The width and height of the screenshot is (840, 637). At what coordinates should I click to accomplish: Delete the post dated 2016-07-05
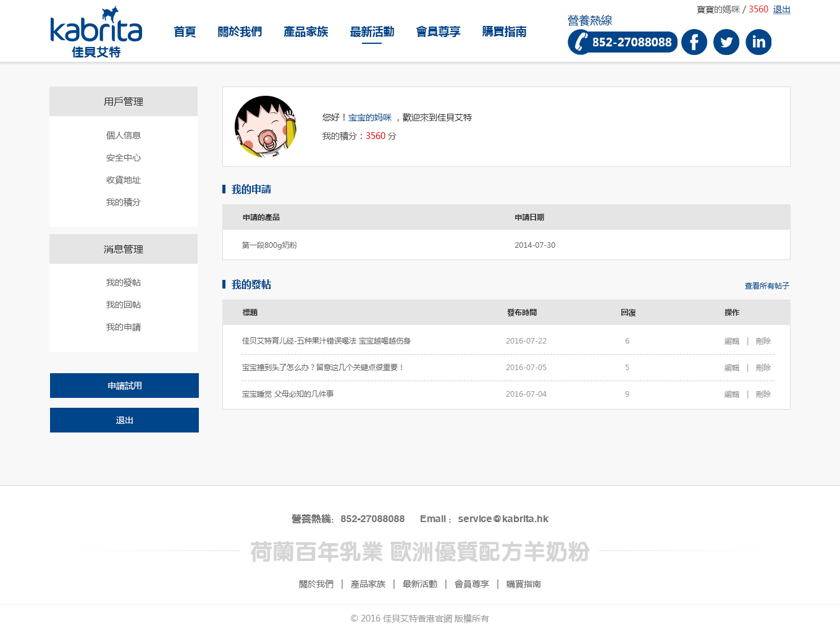763,368
